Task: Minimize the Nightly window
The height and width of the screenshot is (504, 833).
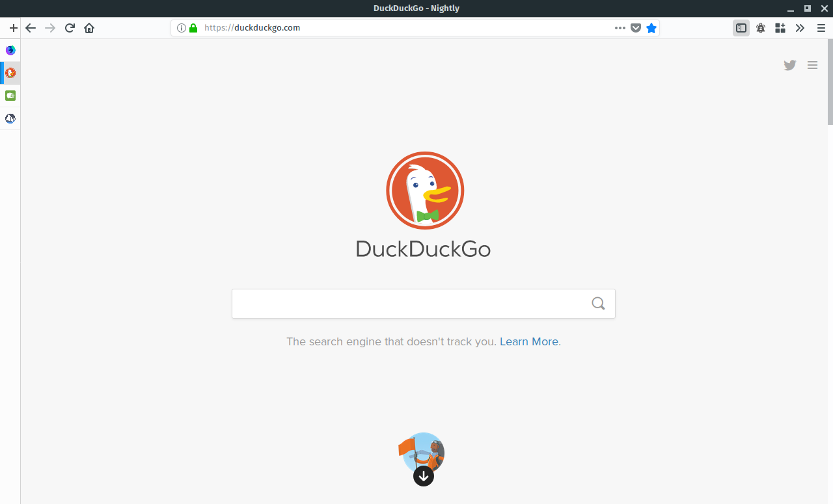Action: coord(791,8)
